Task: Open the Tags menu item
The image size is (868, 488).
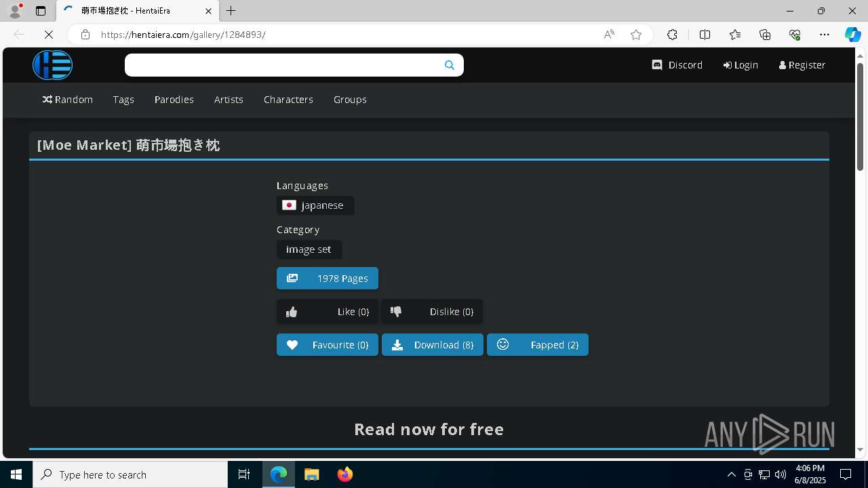Action: [x=123, y=100]
